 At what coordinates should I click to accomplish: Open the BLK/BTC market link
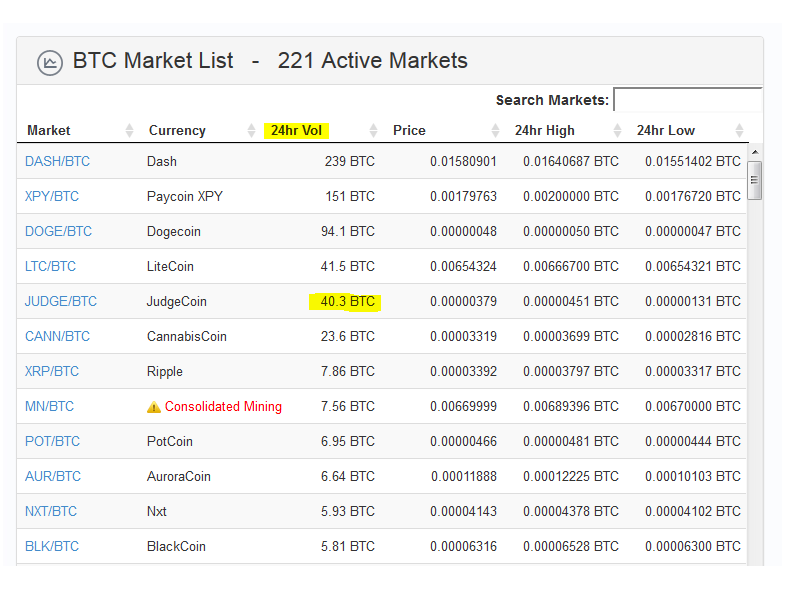(x=52, y=546)
